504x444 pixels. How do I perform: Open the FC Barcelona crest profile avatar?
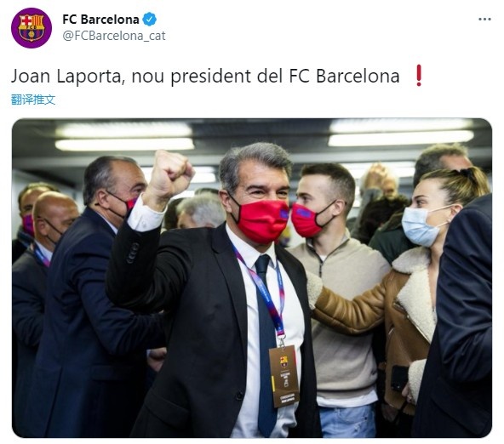[31, 28]
